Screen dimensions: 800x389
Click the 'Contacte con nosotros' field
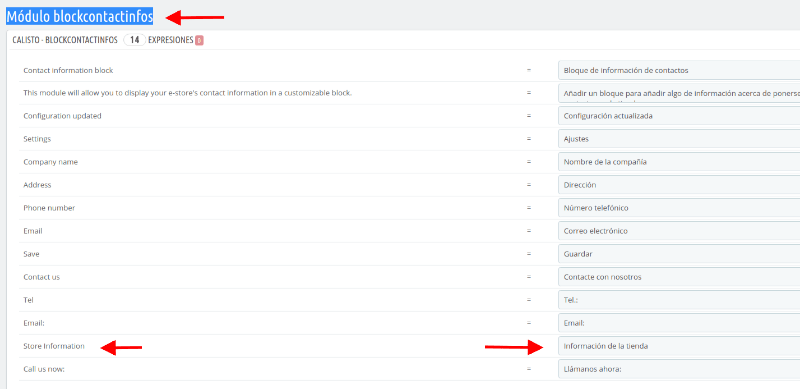(x=679, y=277)
